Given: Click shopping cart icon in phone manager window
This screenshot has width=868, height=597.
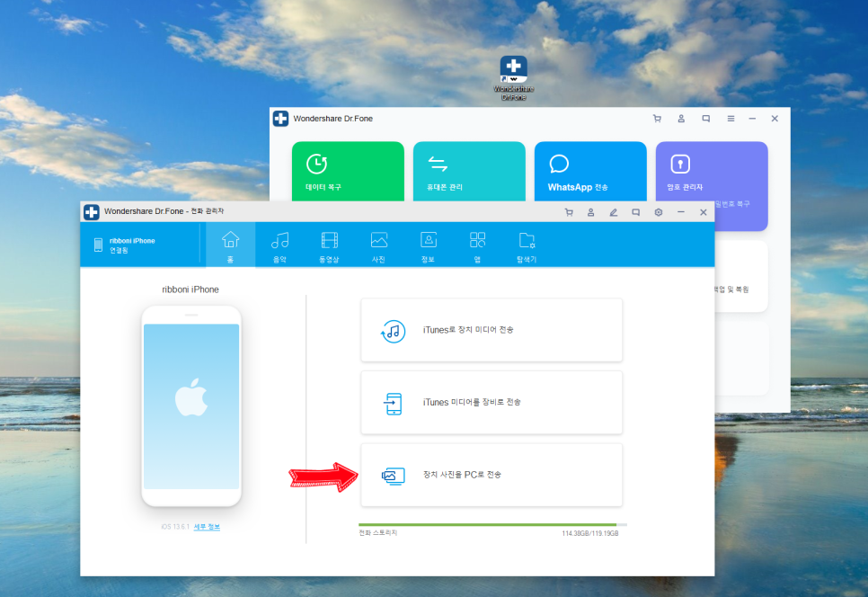Looking at the screenshot, I should click(x=569, y=212).
